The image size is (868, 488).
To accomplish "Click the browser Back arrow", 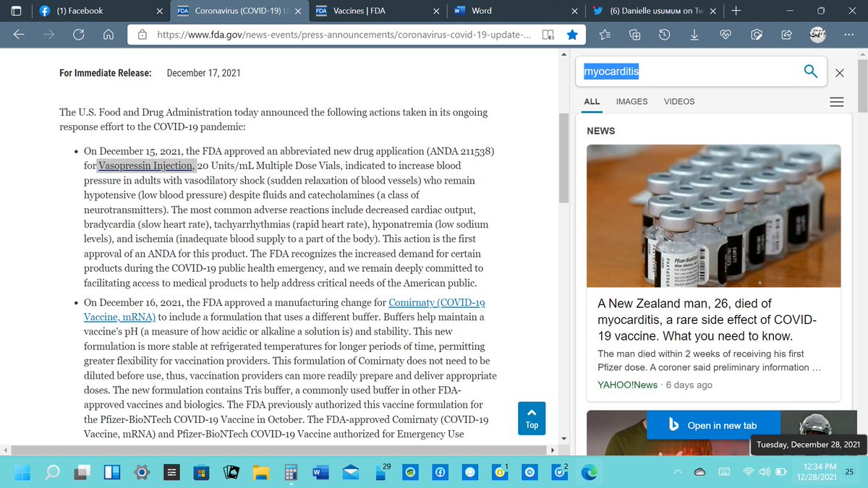I will (x=20, y=34).
